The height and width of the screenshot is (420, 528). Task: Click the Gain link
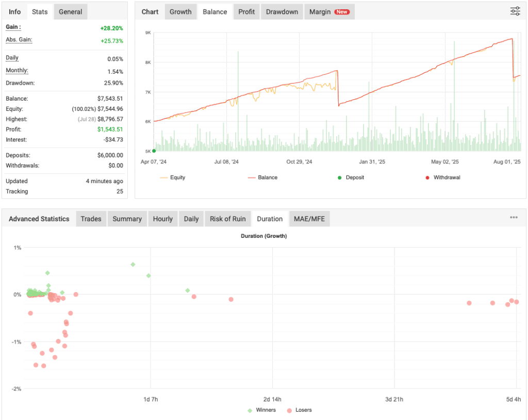tap(13, 27)
